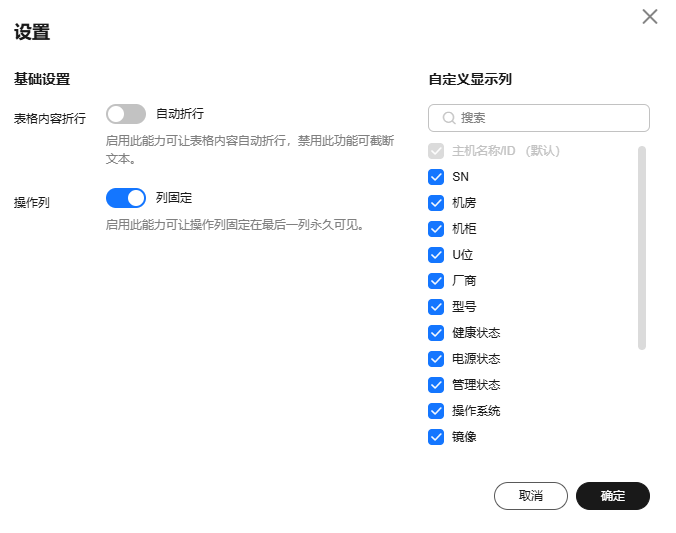Click the 表格内容折行 label

click(x=50, y=119)
